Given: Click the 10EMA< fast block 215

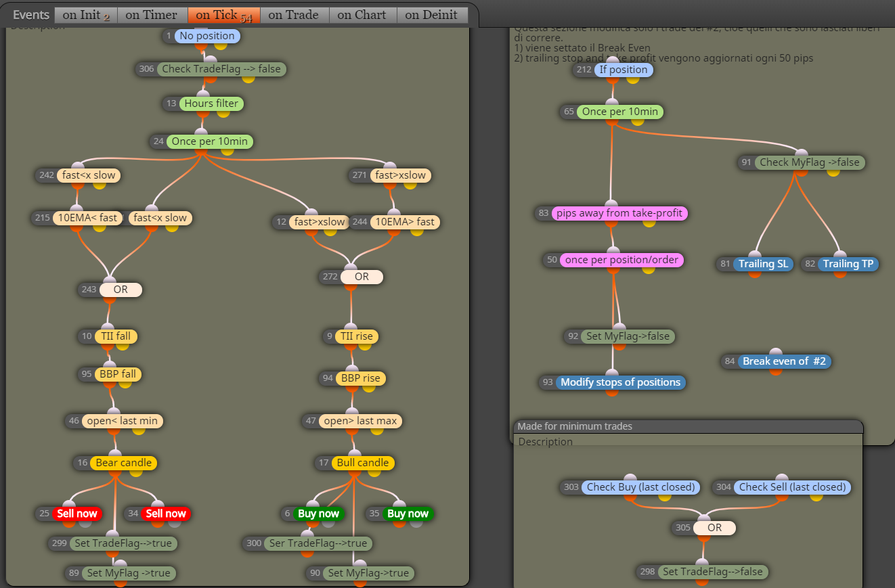Looking at the screenshot, I should [87, 218].
